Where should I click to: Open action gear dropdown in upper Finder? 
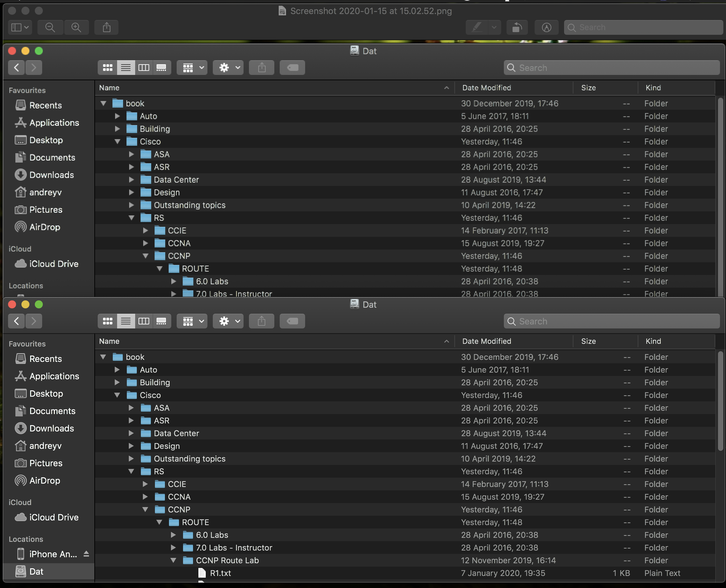pyautogui.click(x=228, y=68)
